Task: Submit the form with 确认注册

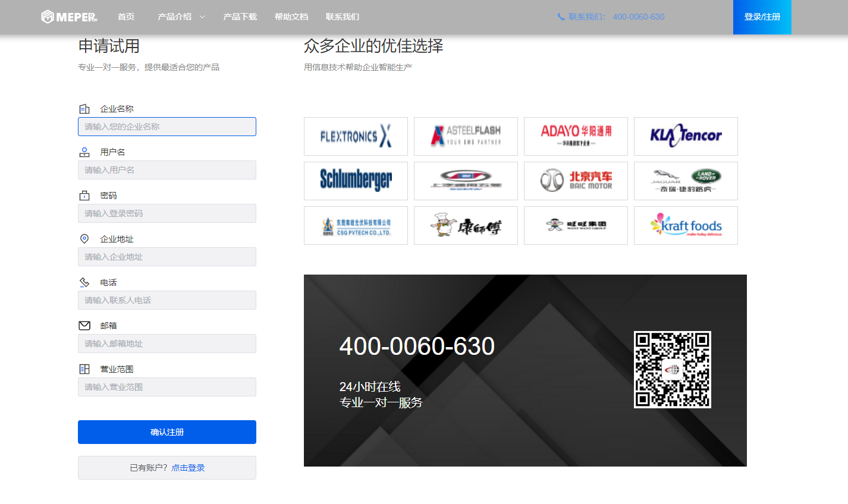Action: tap(167, 432)
